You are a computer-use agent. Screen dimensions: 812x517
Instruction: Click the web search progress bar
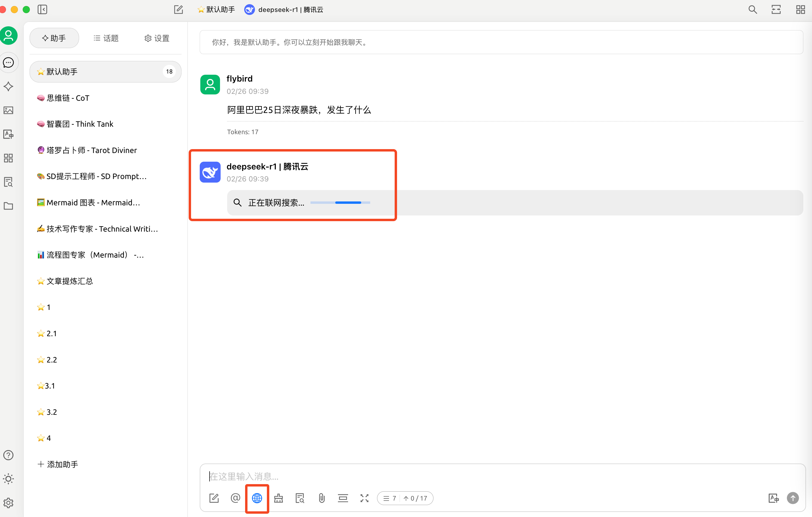pos(340,203)
